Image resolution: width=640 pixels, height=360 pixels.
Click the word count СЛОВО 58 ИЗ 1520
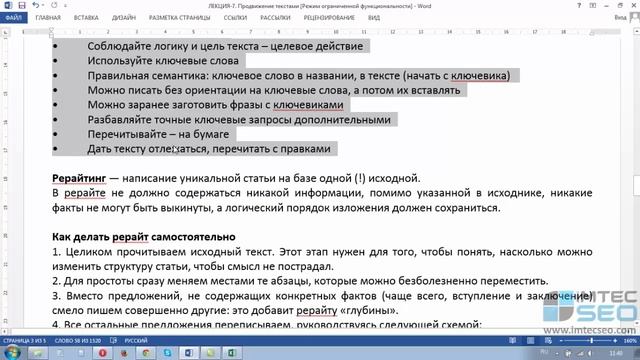pyautogui.click(x=78, y=340)
